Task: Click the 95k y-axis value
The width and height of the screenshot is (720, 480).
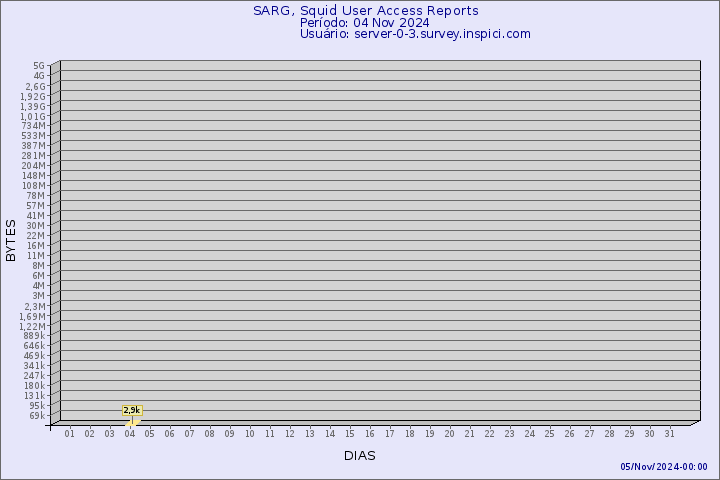Action: pos(37,406)
